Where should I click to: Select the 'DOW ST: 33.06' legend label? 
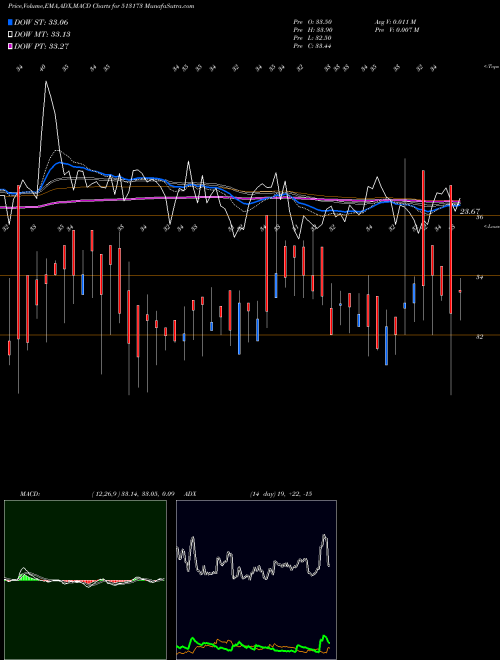coord(41,22)
